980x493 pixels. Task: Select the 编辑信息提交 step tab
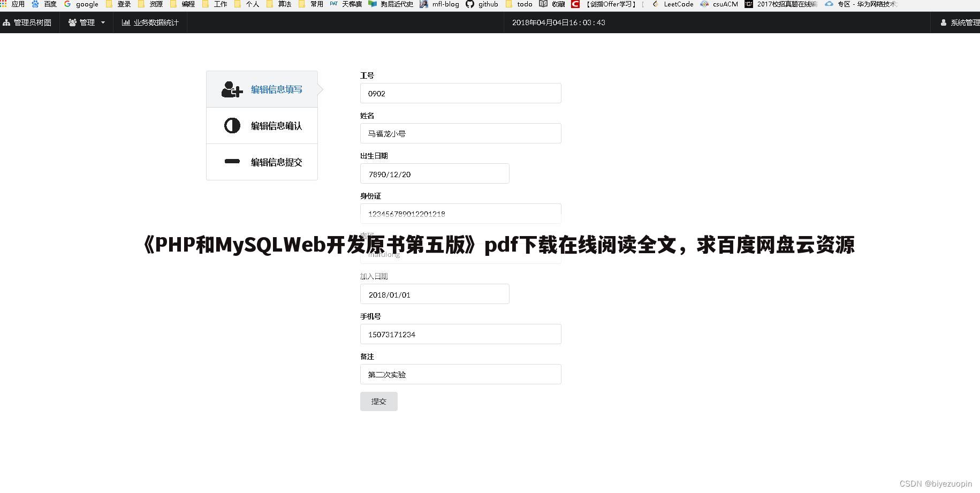(262, 162)
